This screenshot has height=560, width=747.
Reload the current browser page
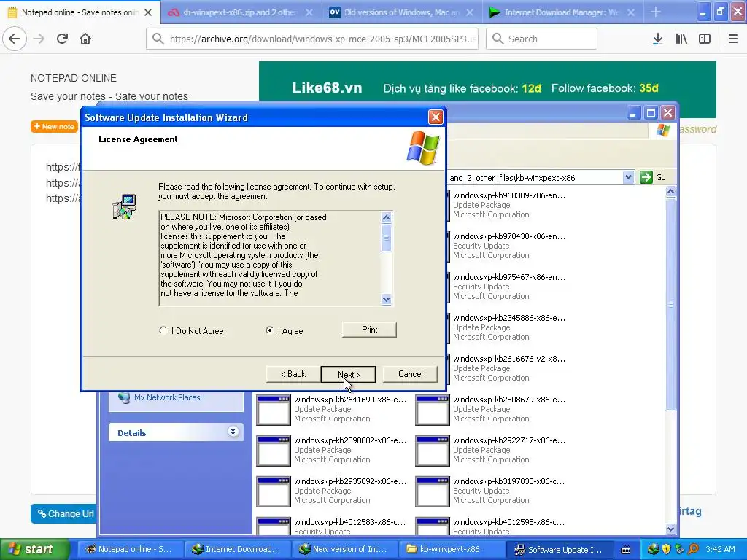pos(63,39)
